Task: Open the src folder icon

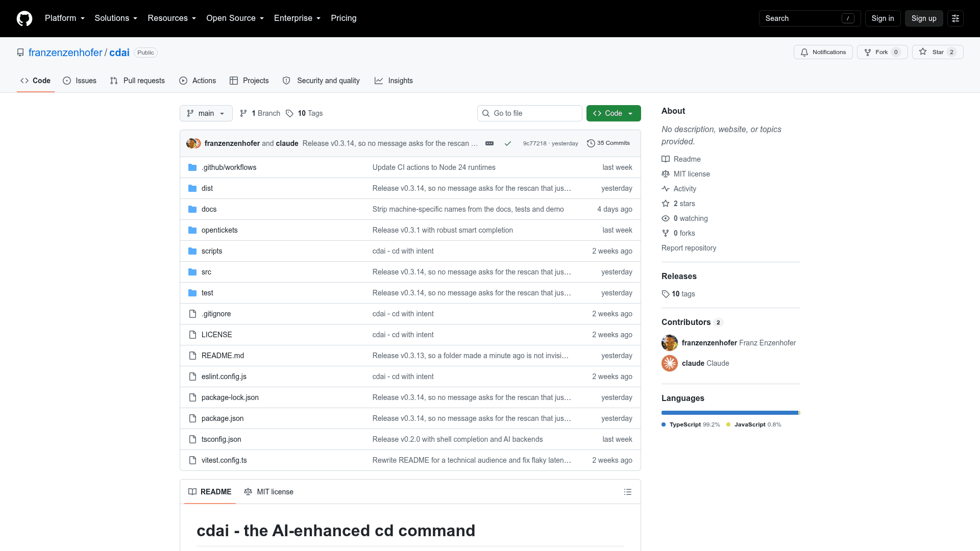Action: [192, 272]
